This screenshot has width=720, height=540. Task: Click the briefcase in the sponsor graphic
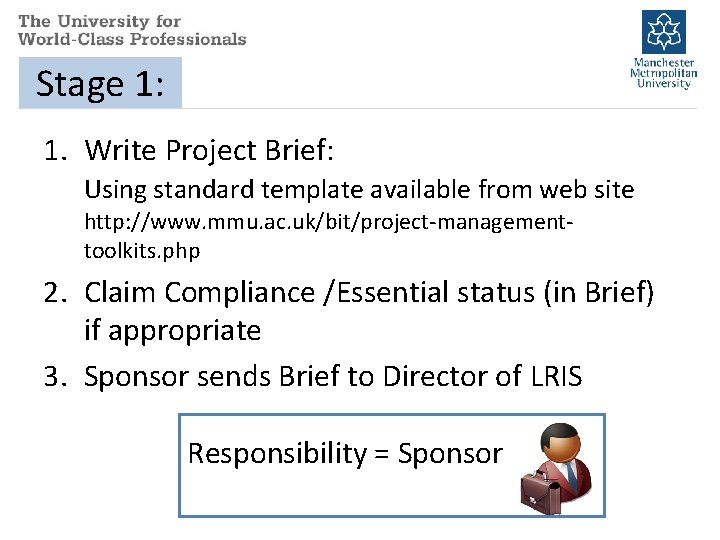(540, 493)
